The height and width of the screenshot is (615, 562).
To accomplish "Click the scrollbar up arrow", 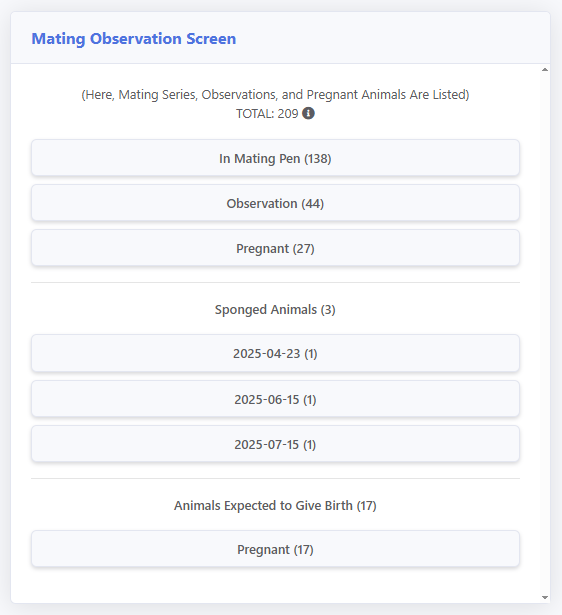I will click(545, 70).
